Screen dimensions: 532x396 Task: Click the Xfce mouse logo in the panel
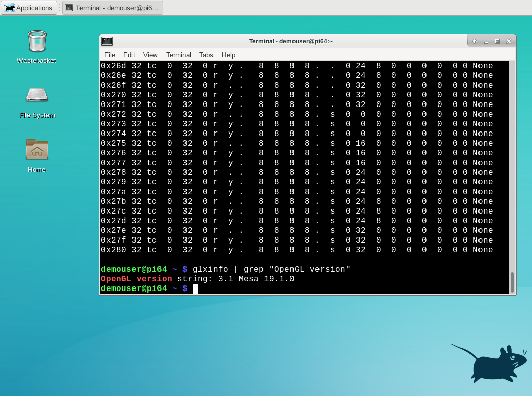click(x=10, y=8)
